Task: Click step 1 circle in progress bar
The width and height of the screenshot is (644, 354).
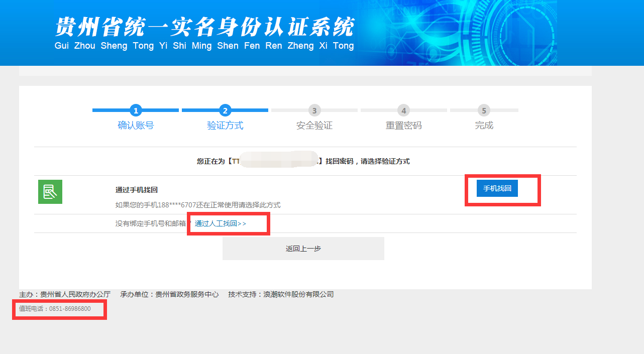Action: pyautogui.click(x=136, y=110)
